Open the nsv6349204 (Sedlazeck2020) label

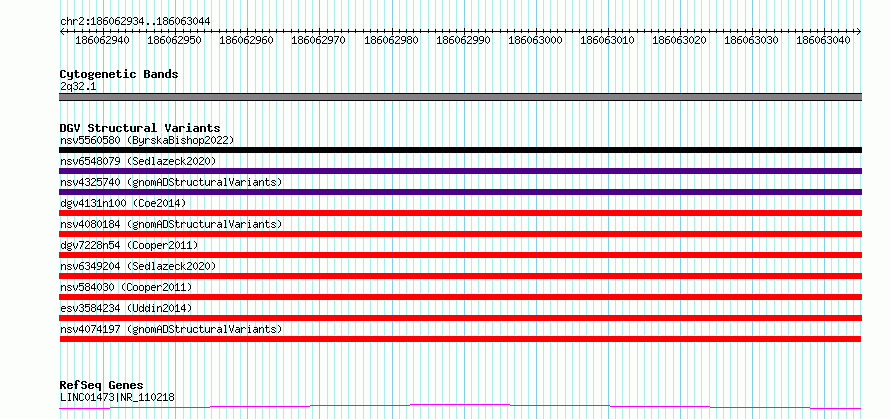pyautogui.click(x=138, y=266)
